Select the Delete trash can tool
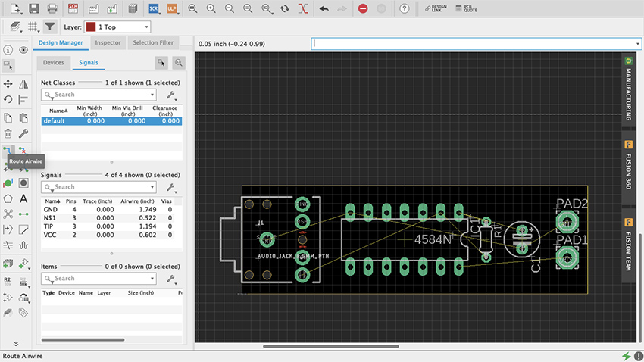644x362 pixels. click(8, 133)
